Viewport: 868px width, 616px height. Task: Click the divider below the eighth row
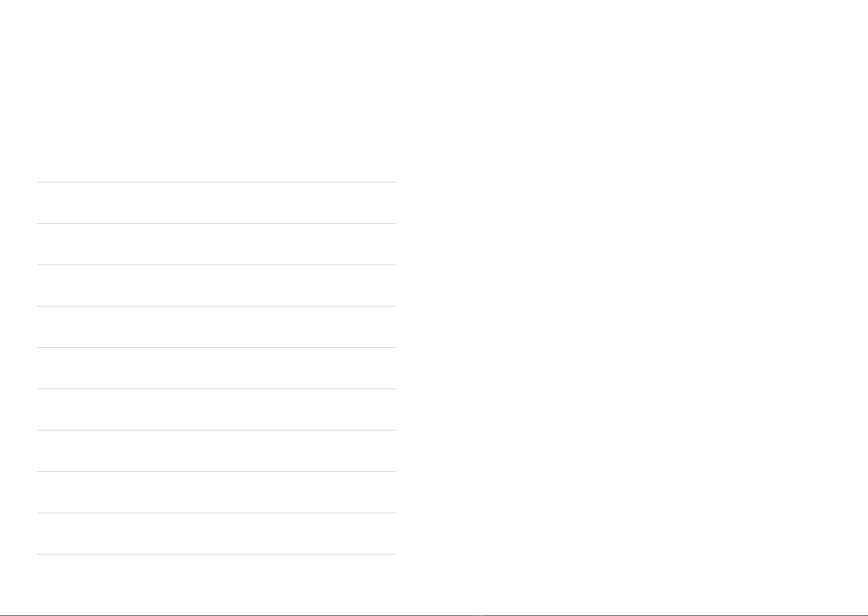tap(216, 513)
